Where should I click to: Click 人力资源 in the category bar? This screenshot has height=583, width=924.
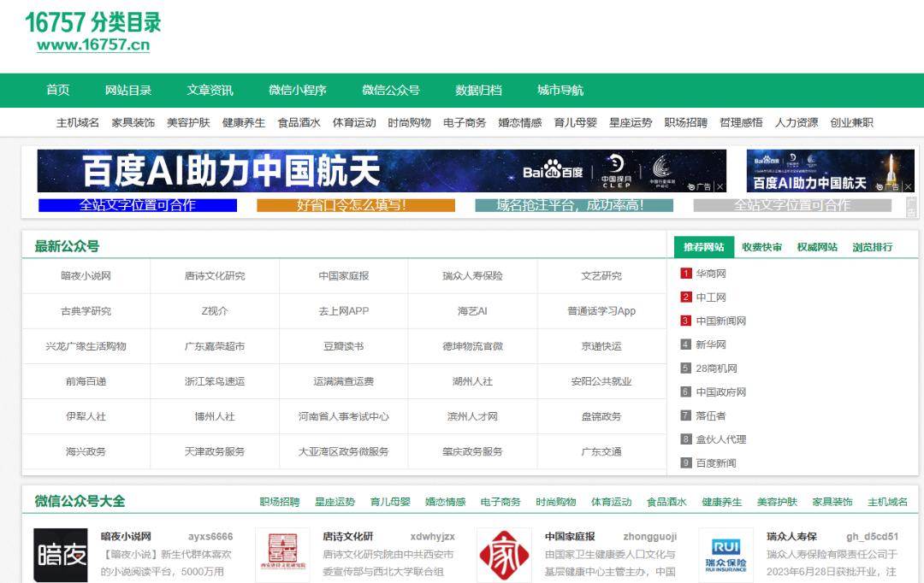(797, 122)
